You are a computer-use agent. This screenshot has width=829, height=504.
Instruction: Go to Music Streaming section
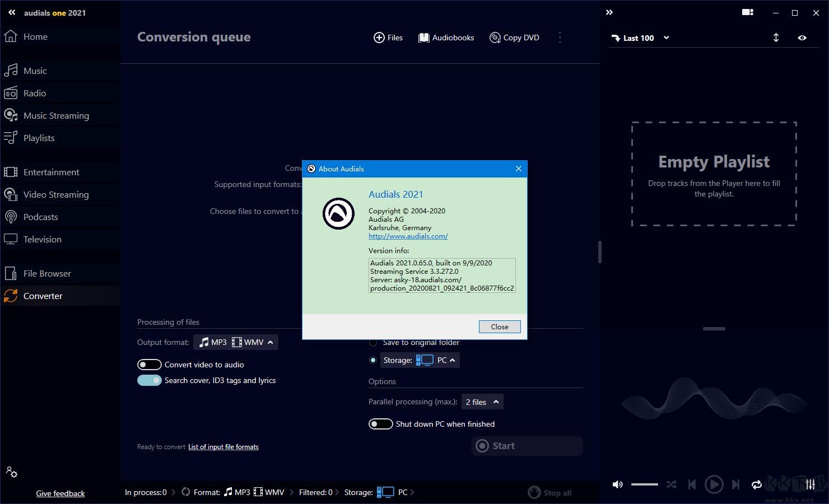point(56,115)
